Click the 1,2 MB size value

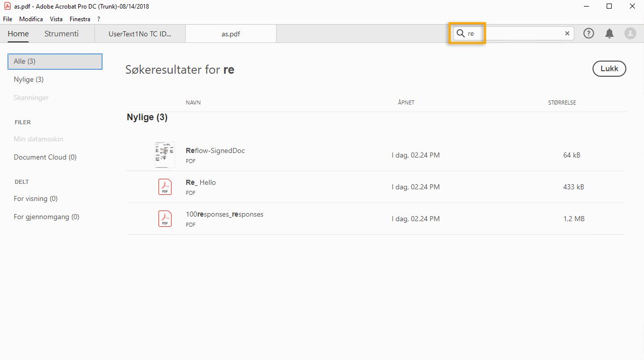(573, 219)
